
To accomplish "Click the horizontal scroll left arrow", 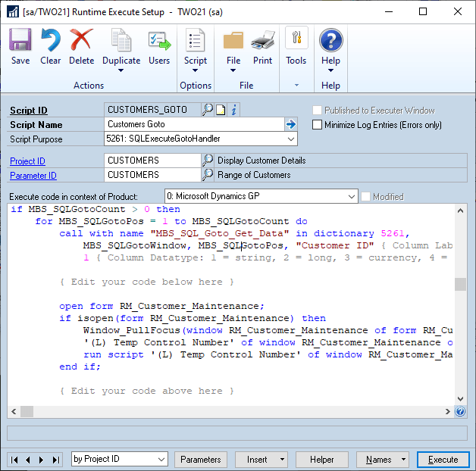I will click(x=14, y=411).
